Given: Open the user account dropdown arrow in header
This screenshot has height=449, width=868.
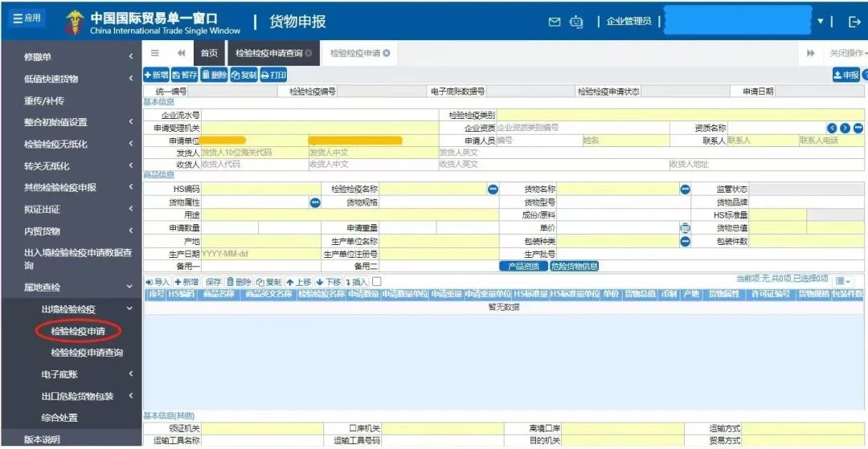Looking at the screenshot, I should point(821,22).
